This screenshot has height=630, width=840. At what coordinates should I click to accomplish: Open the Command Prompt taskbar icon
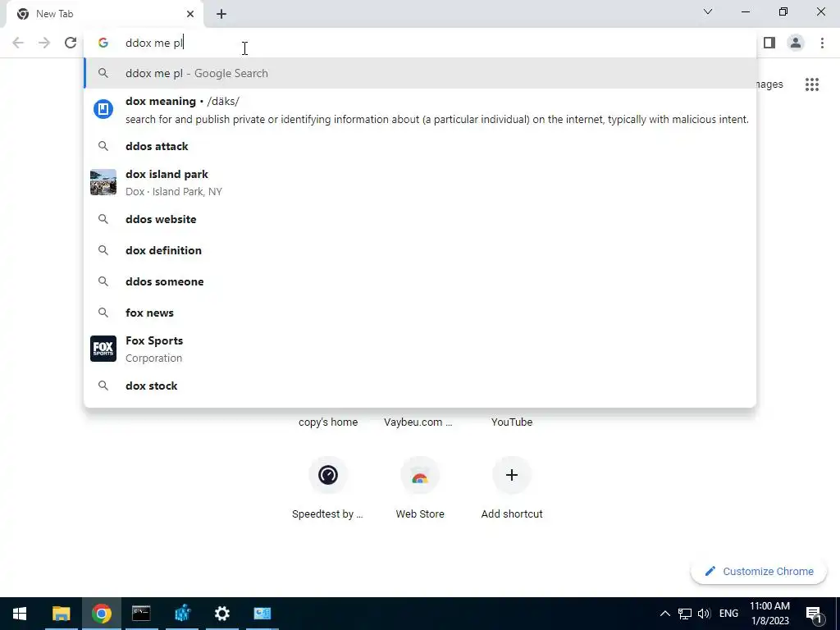pyautogui.click(x=141, y=614)
